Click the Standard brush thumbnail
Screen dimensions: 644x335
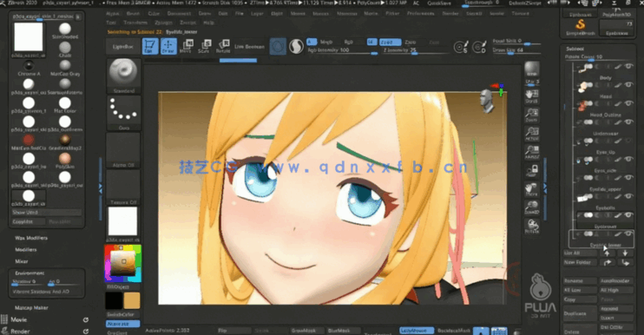(x=123, y=76)
